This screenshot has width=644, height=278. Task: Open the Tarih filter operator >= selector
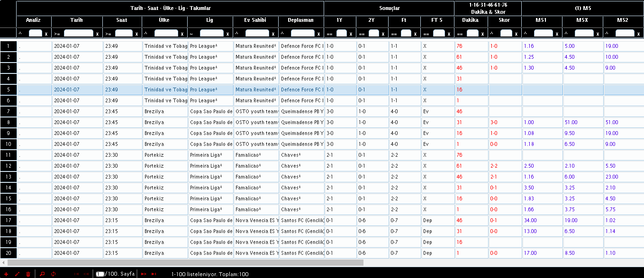(x=57, y=34)
